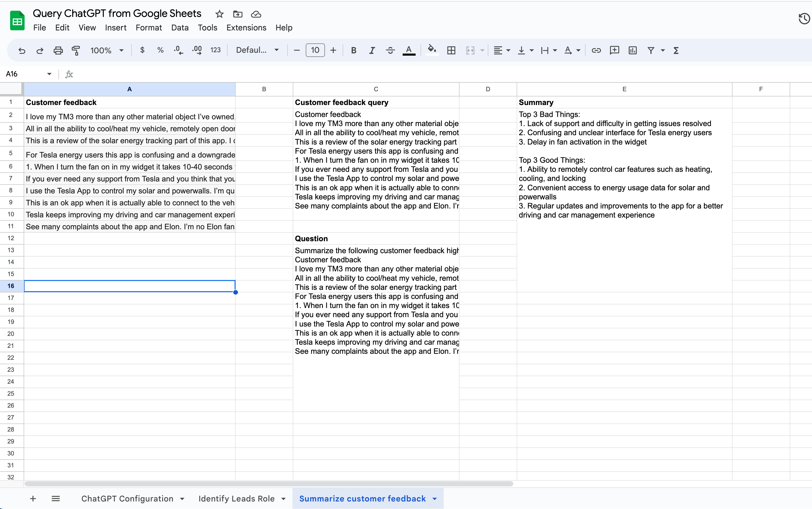Image resolution: width=812 pixels, height=509 pixels.
Task: Format as percent icon
Action: click(161, 50)
